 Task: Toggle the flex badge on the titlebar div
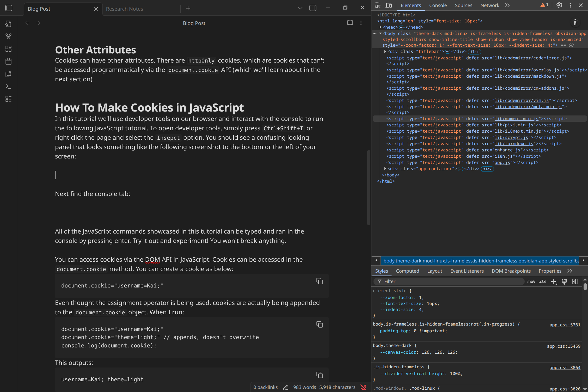(474, 52)
